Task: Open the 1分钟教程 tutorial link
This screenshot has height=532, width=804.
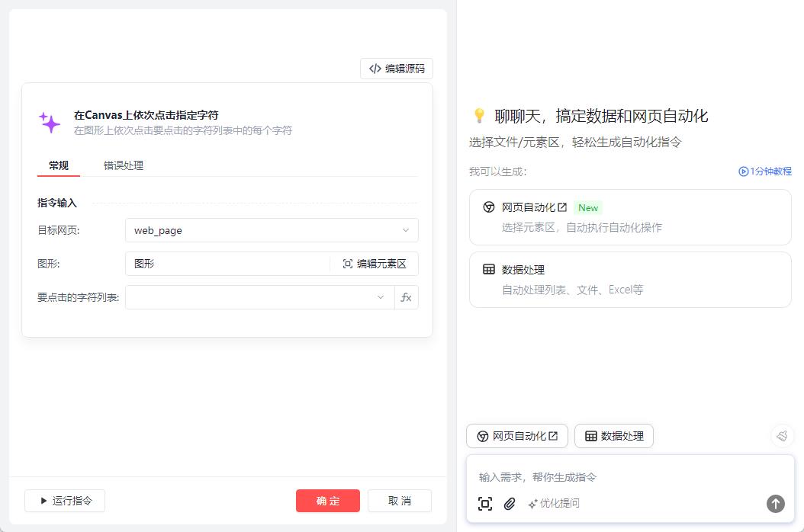Action: coord(764,171)
